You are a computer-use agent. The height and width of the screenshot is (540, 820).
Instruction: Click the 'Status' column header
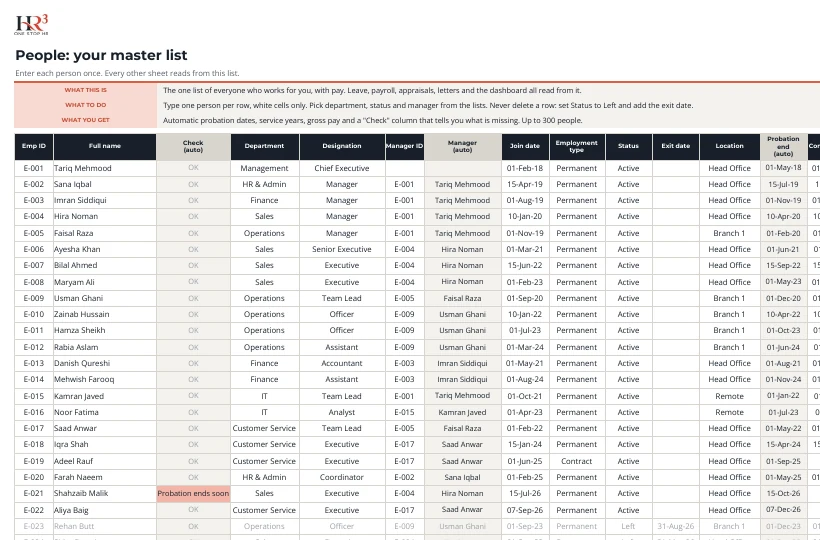coord(629,146)
